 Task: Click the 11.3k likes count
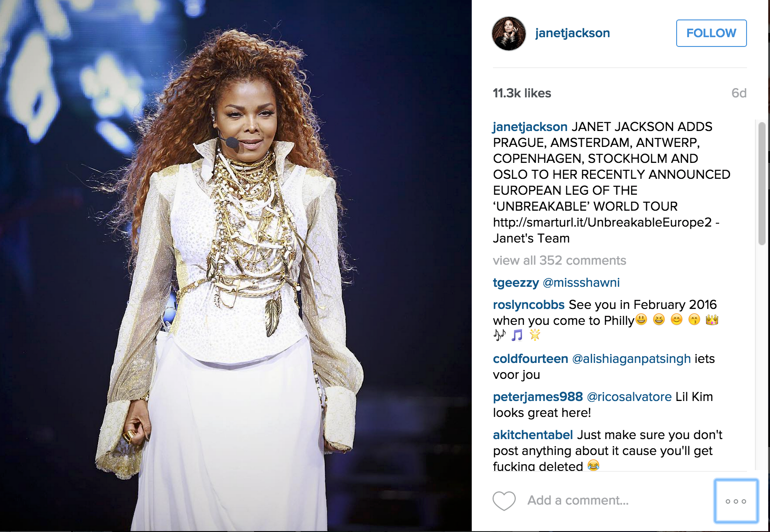(x=522, y=93)
